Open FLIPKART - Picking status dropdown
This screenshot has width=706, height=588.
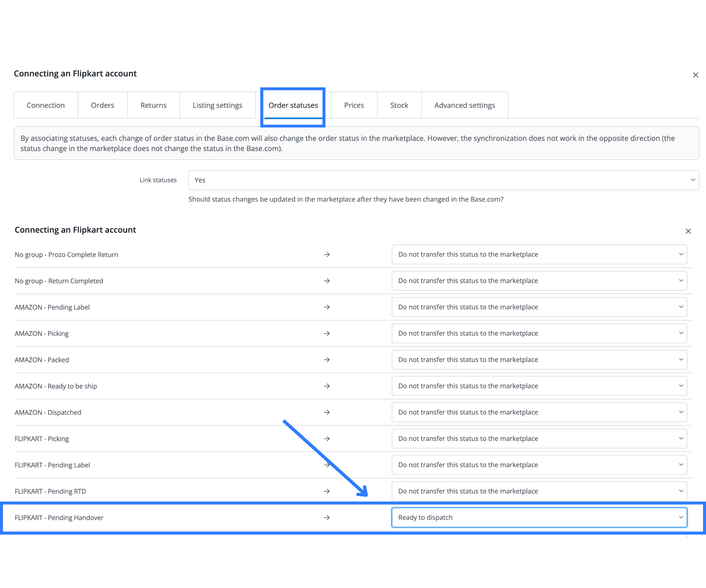pos(539,439)
